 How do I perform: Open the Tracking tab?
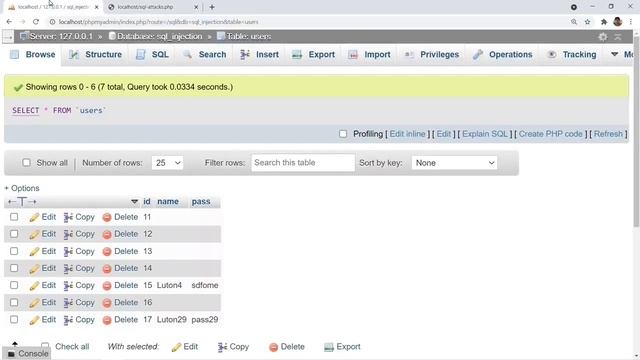click(x=572, y=55)
